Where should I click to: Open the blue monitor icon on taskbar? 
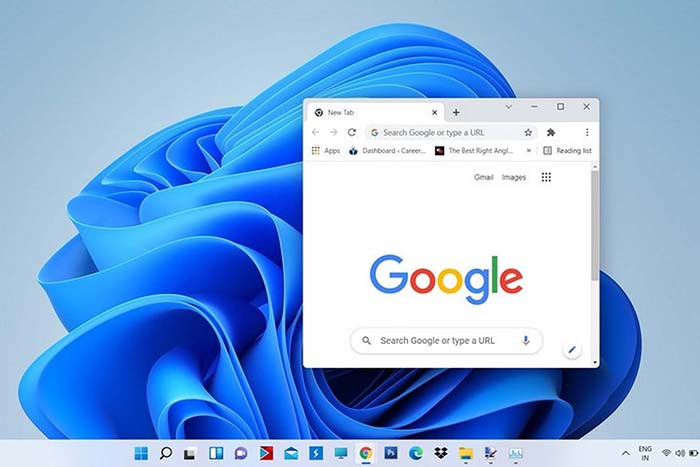click(x=341, y=454)
